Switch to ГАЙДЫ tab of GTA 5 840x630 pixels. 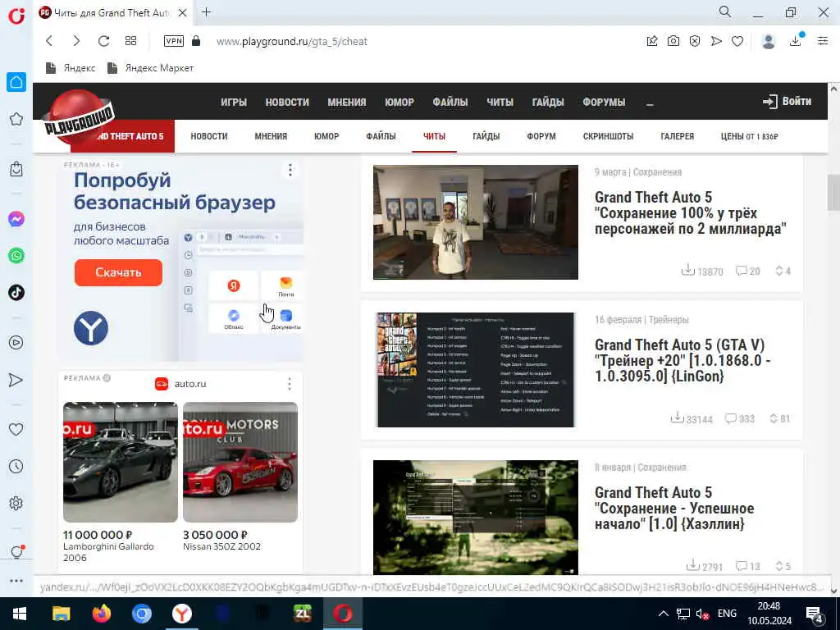coord(486,136)
